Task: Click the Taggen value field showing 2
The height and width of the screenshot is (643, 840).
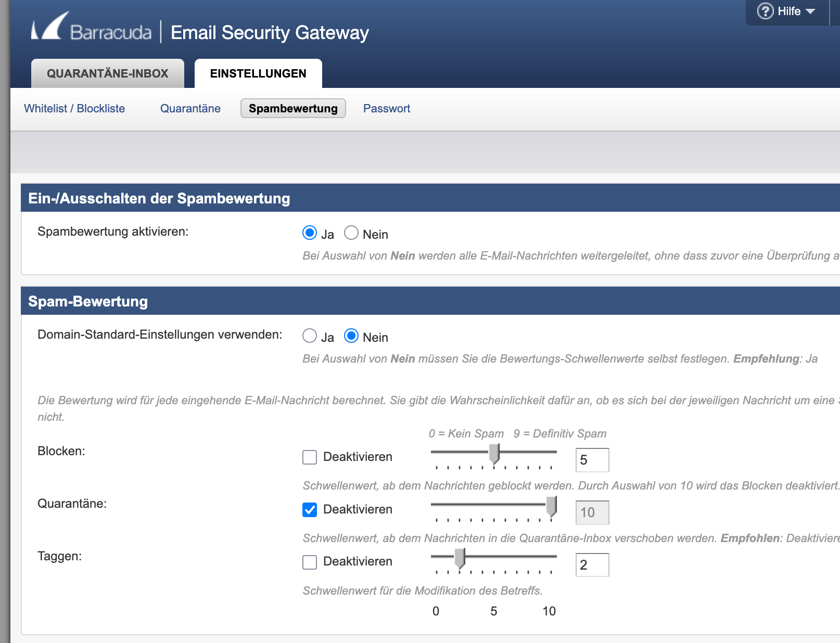Action: [x=592, y=565]
